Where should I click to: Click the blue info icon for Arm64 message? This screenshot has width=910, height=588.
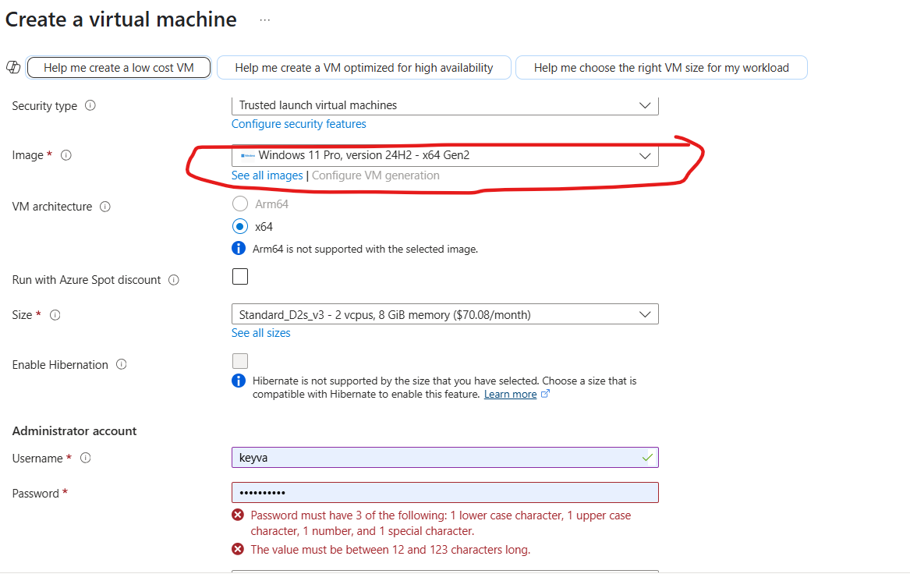pos(239,249)
